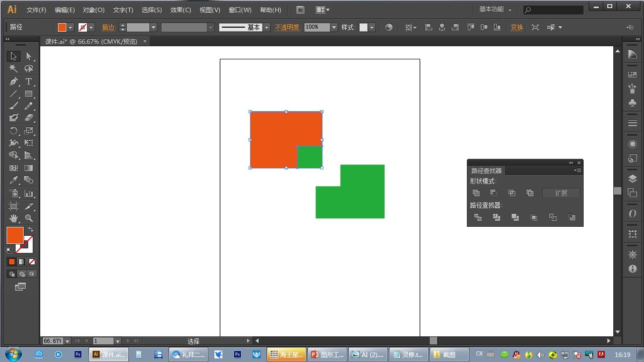Click Divide pathfinder icon
The width and height of the screenshot is (644, 362).
[478, 217]
